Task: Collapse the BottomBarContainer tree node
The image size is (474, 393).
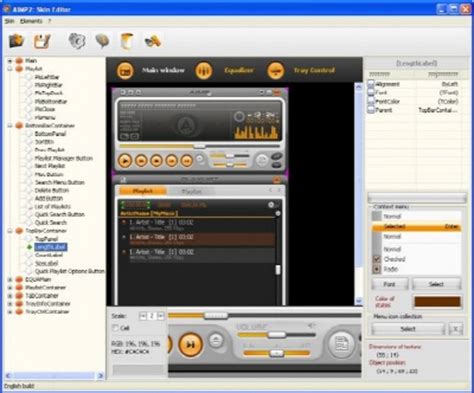Action: tap(10, 126)
